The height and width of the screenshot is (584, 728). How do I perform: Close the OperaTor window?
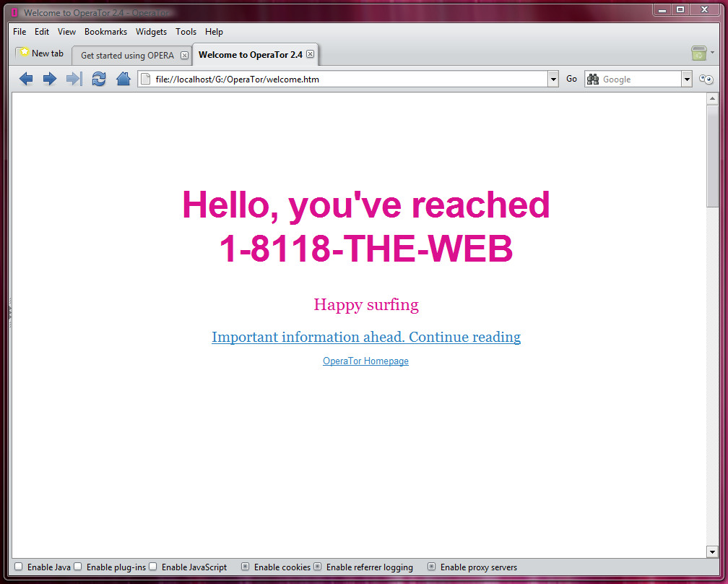pos(704,9)
